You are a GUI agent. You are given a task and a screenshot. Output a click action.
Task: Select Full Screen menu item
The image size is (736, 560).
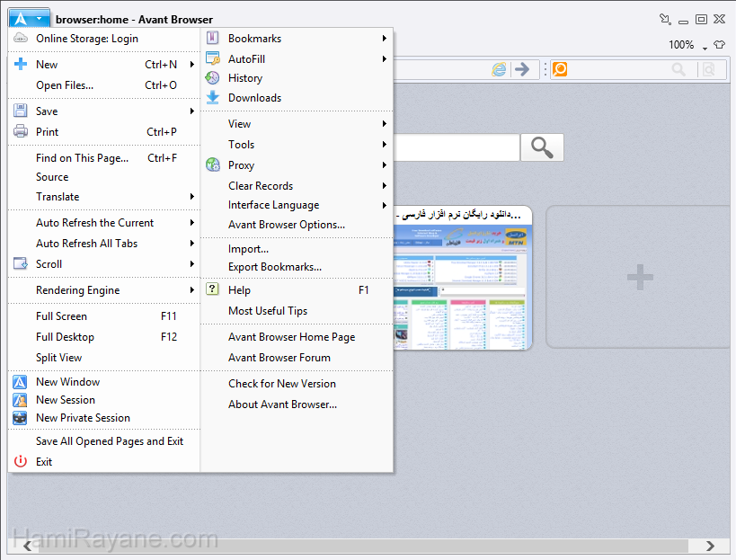pyautogui.click(x=104, y=316)
